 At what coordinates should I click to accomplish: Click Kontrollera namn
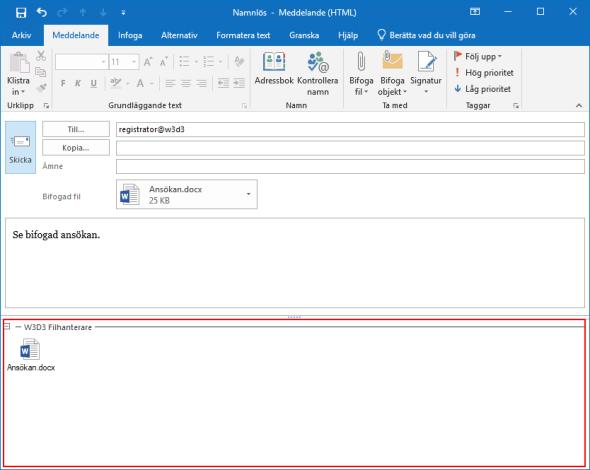[x=318, y=74]
